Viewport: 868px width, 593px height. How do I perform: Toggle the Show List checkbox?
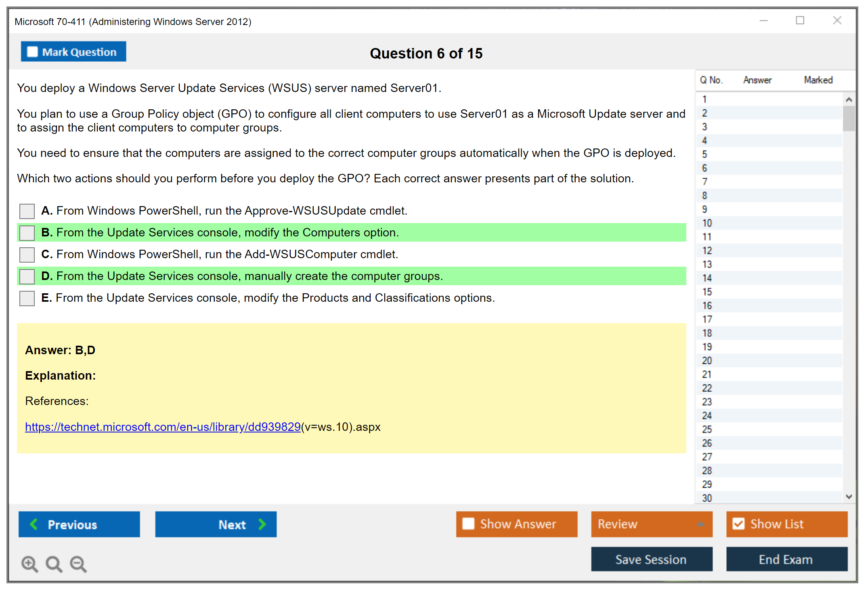[x=738, y=524]
